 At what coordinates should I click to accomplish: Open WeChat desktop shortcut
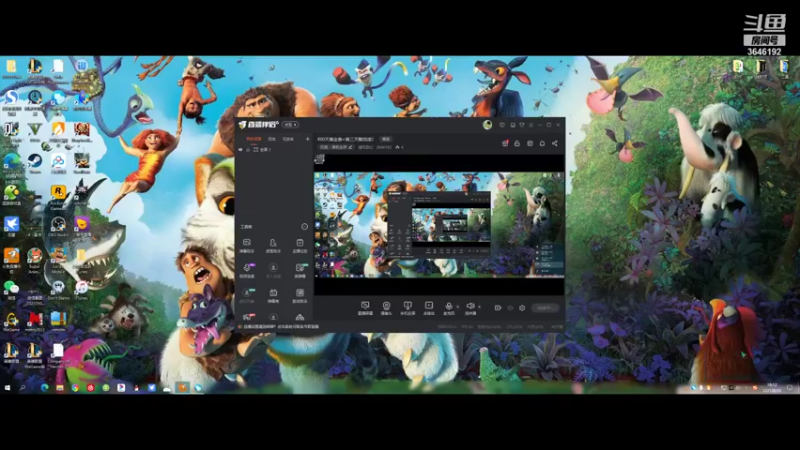11,291
